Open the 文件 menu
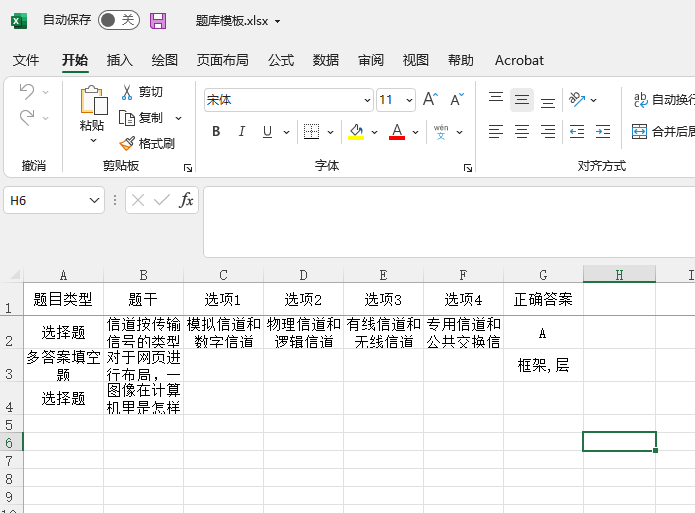 [26, 60]
